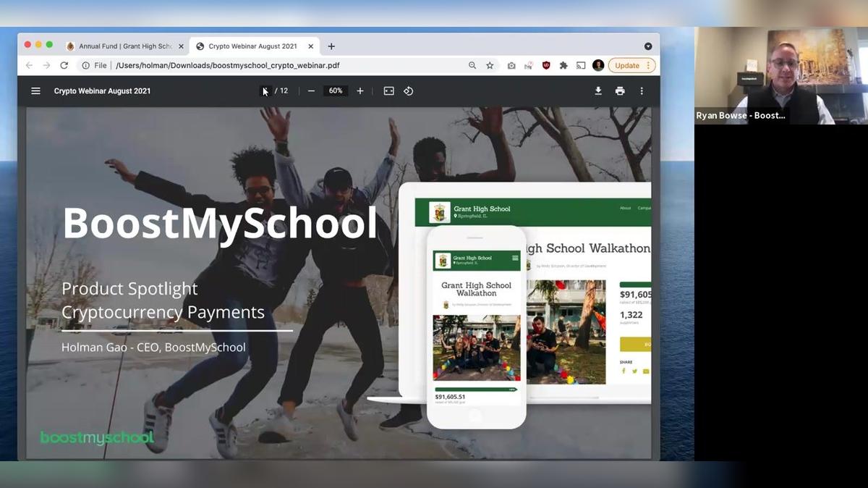Open the PDF viewer three-dot options menu

(641, 91)
